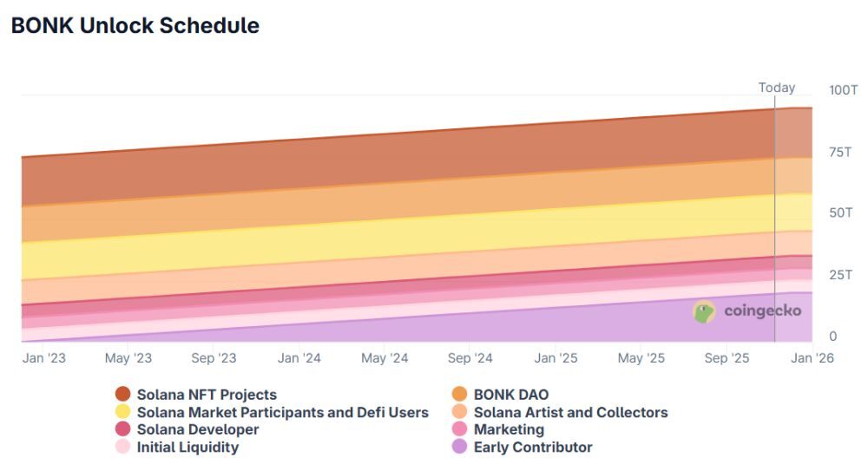This screenshot has height=464, width=868.
Task: Click the 100T y-axis label
Action: pos(843,90)
